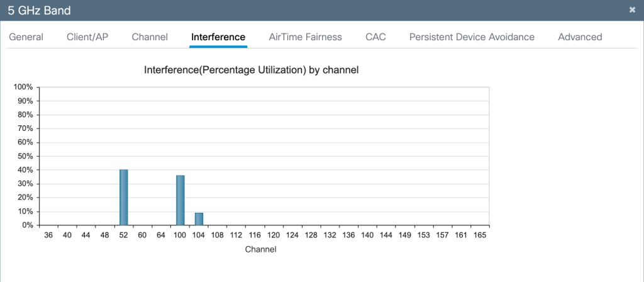Click the channel 165 axis label
644x282 pixels.
[480, 235]
